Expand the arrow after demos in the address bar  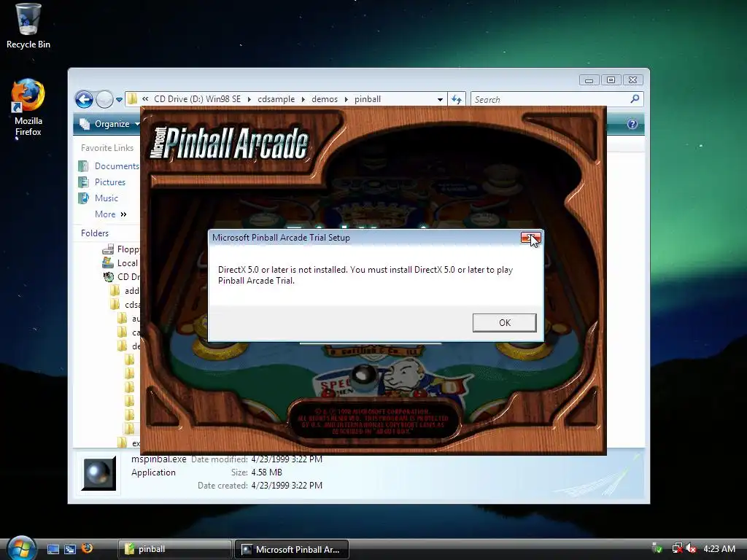[346, 99]
